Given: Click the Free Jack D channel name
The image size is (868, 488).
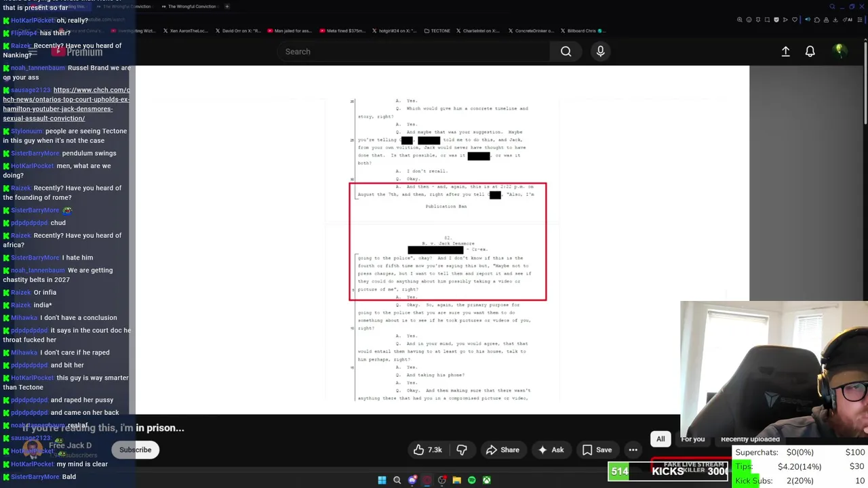Looking at the screenshot, I should 70,445.
